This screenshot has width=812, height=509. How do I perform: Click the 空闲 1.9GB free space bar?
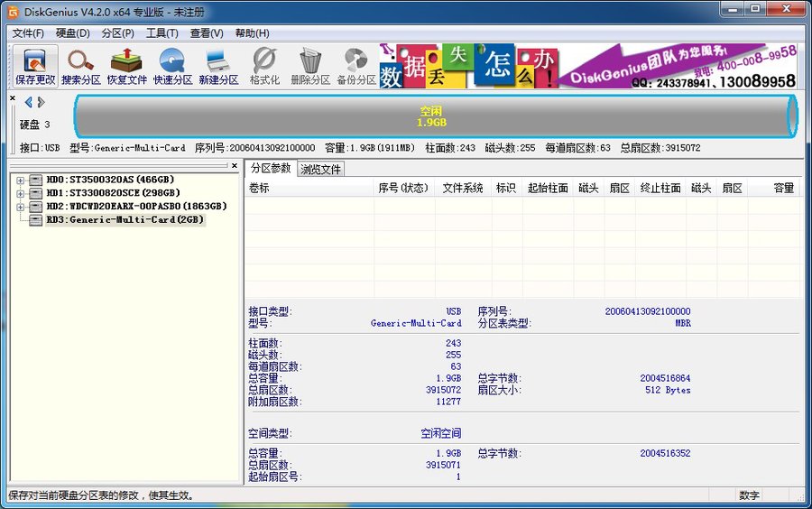pyautogui.click(x=431, y=116)
